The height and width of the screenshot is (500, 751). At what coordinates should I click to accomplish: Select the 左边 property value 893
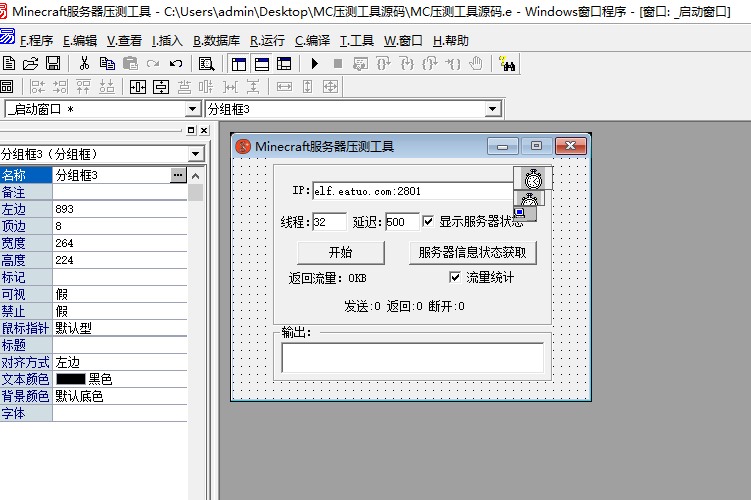(120, 209)
